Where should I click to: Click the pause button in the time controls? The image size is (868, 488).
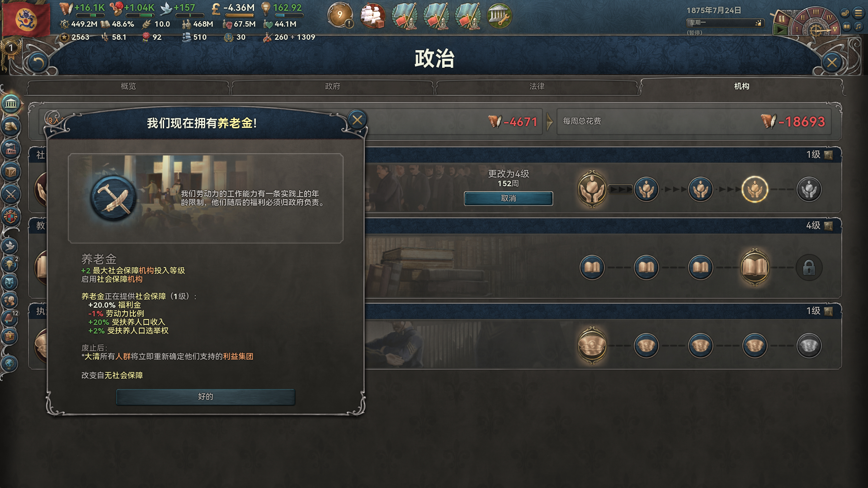[x=781, y=19]
